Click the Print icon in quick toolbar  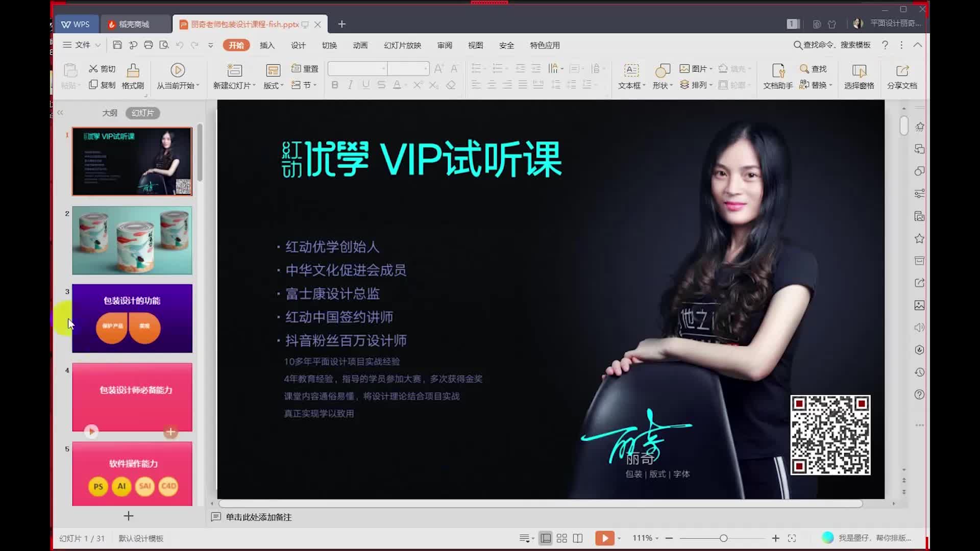pos(148,45)
